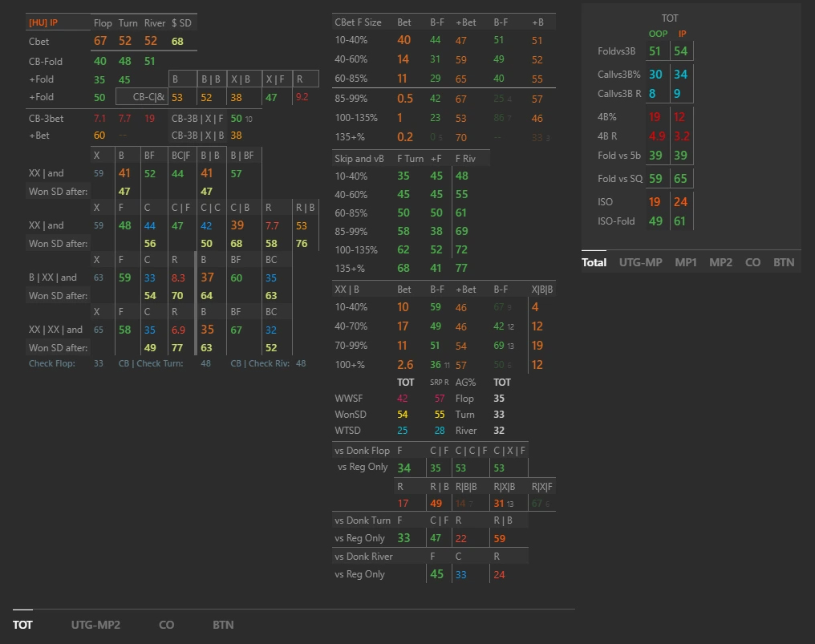Image resolution: width=815 pixels, height=644 pixels.
Task: Open the UTG-MP tab
Action: 640,261
